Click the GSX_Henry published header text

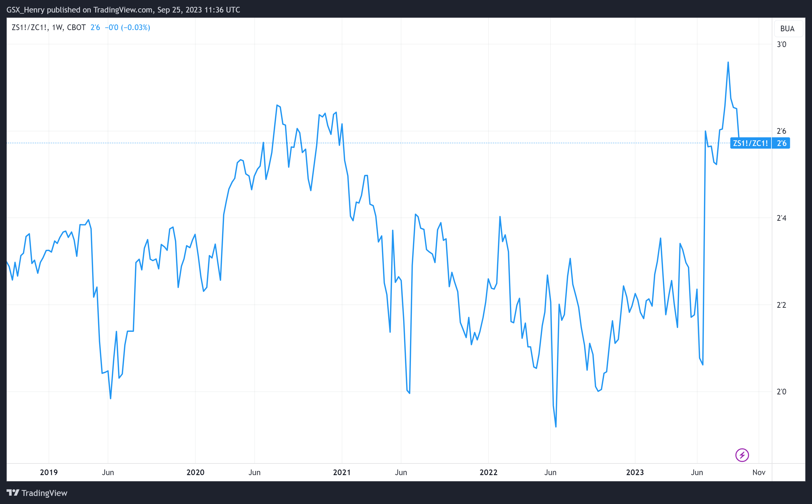click(x=123, y=10)
